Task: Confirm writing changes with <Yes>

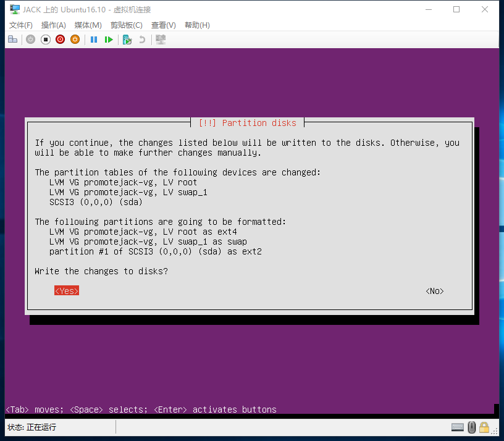Action: 67,290
